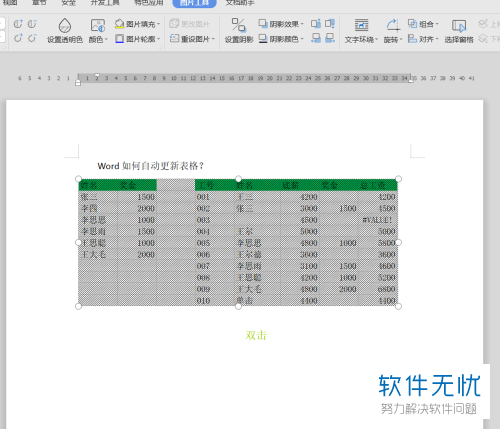The image size is (500, 429).
Task: Select the 图片工具 tab
Action: [194, 3]
